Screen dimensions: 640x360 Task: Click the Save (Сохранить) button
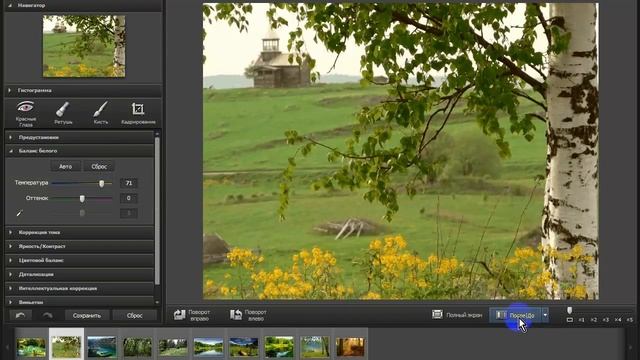pyautogui.click(x=87, y=316)
